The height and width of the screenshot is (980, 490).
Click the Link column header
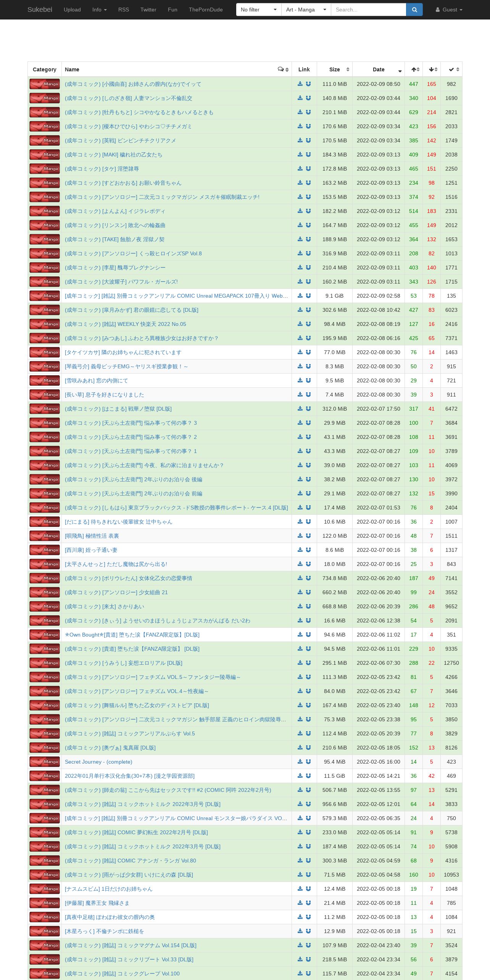304,69
